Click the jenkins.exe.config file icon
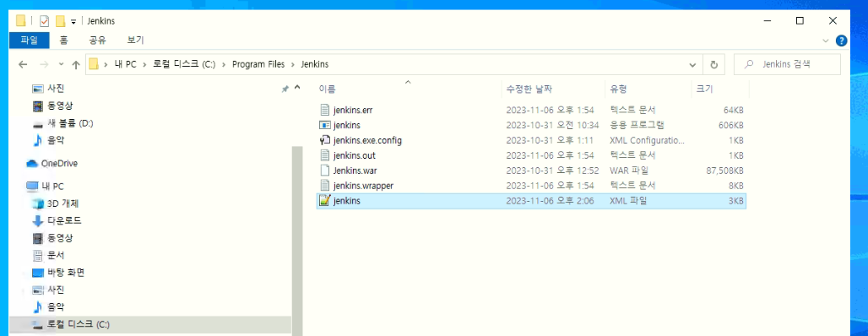 [325, 140]
